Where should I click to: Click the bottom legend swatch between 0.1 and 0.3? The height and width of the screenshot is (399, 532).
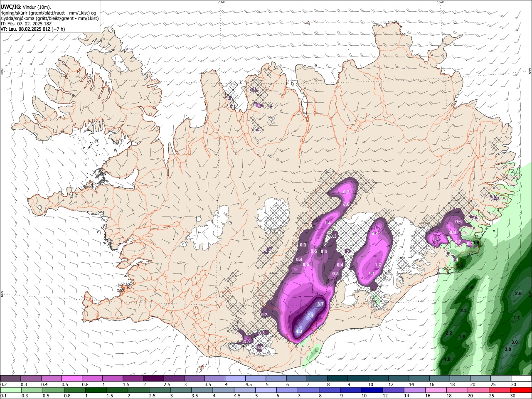click(x=11, y=390)
